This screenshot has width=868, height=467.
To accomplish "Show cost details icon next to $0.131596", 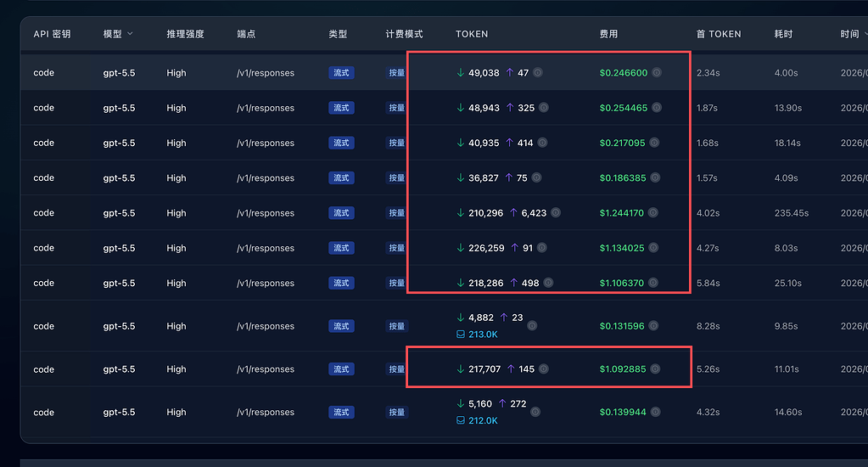I will 653,326.
